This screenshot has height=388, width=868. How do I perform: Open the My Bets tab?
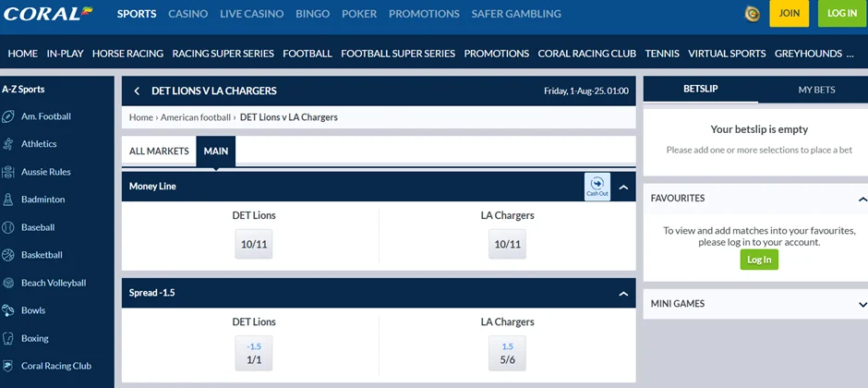[816, 90]
